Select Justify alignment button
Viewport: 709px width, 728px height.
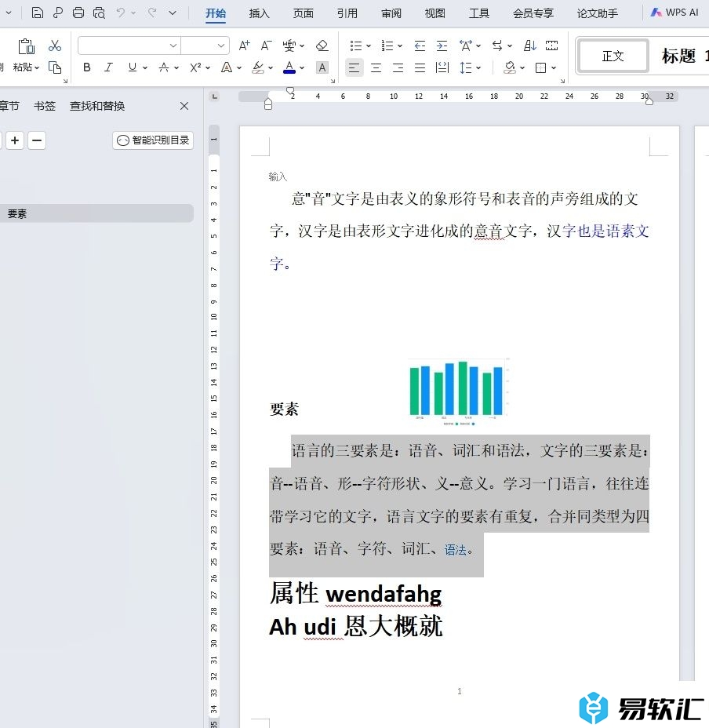tap(420, 67)
